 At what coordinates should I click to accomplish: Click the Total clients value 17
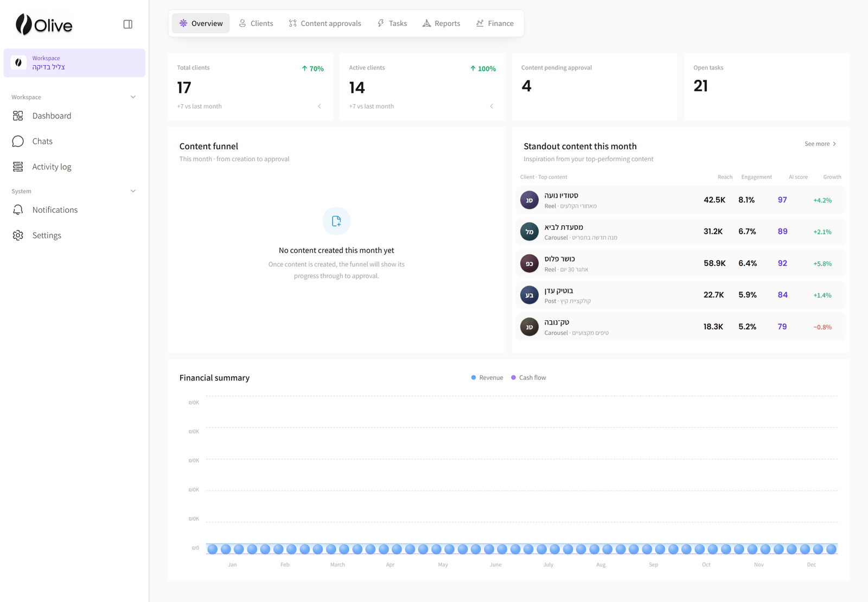tap(184, 87)
